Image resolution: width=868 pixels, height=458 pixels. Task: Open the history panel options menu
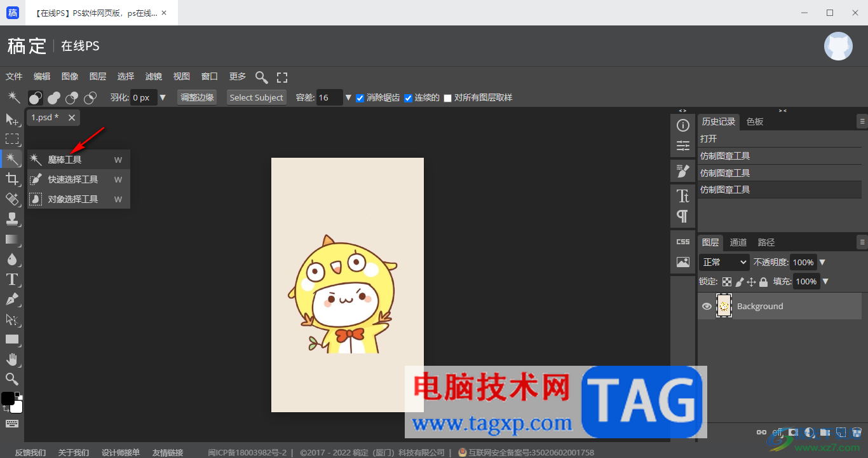pos(862,120)
